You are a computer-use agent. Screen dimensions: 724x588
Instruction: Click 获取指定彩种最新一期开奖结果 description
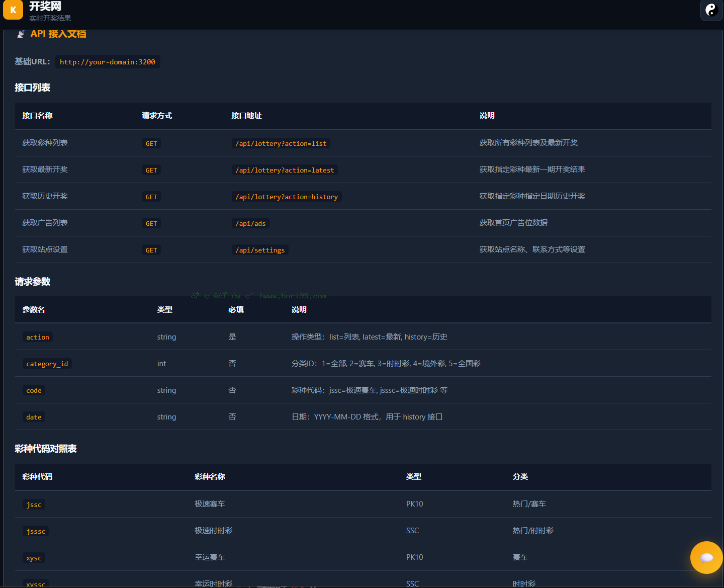(x=532, y=170)
